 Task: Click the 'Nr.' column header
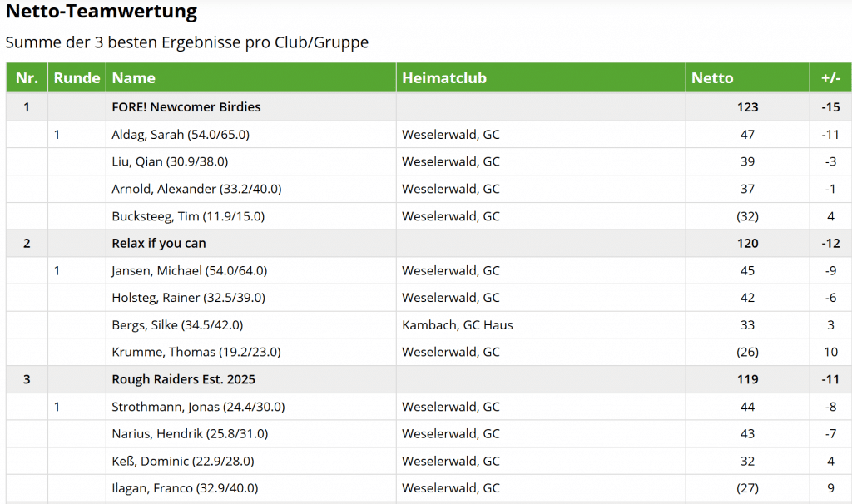(x=27, y=78)
